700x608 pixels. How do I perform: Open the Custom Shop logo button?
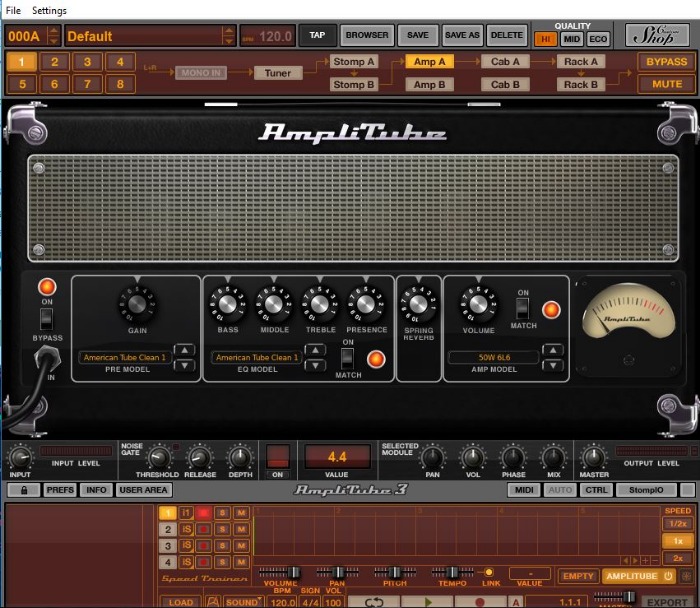click(657, 35)
